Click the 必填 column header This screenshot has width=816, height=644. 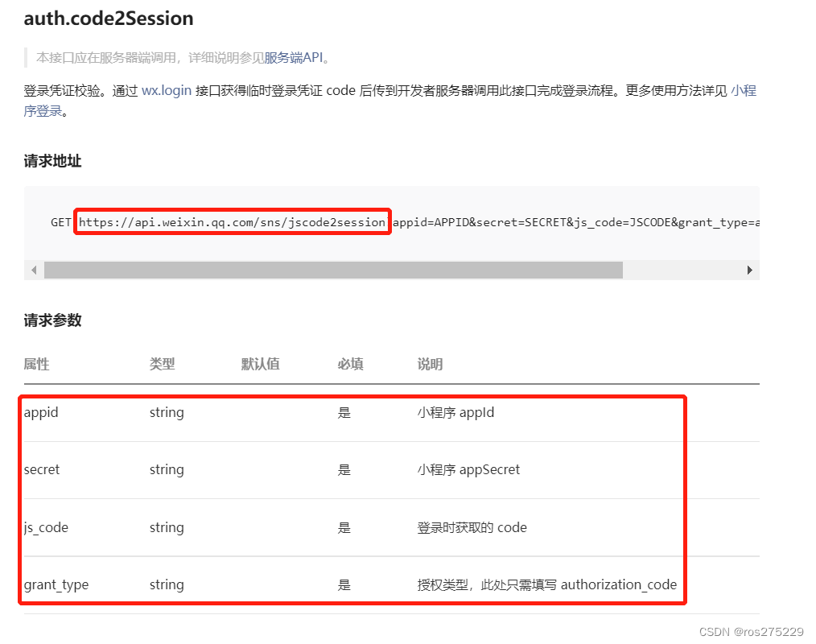[x=350, y=364]
